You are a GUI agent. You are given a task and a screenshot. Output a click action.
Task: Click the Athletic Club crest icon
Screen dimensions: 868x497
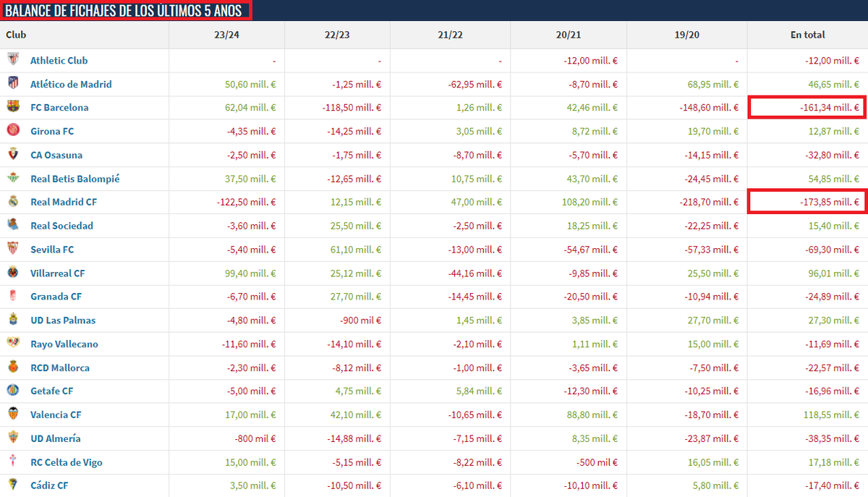(x=13, y=60)
